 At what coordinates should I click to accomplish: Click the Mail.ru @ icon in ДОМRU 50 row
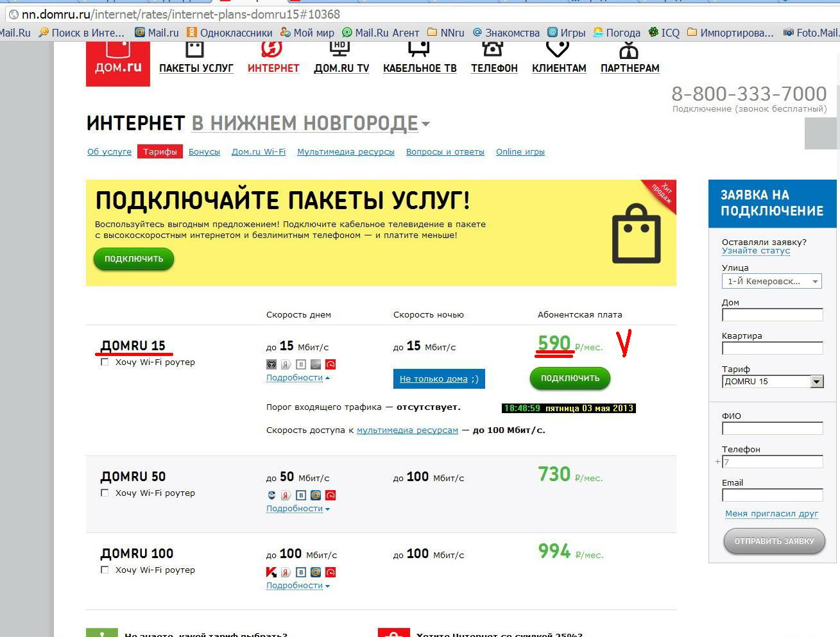point(316,495)
